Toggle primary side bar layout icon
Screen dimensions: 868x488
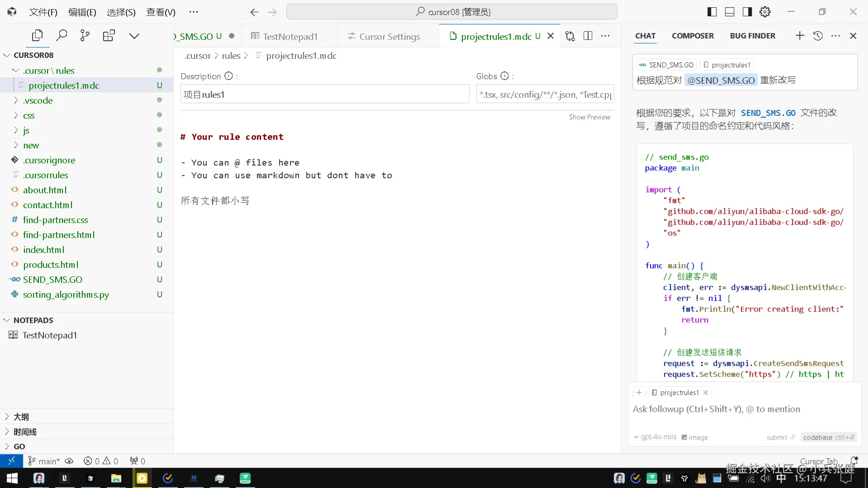click(x=712, y=12)
